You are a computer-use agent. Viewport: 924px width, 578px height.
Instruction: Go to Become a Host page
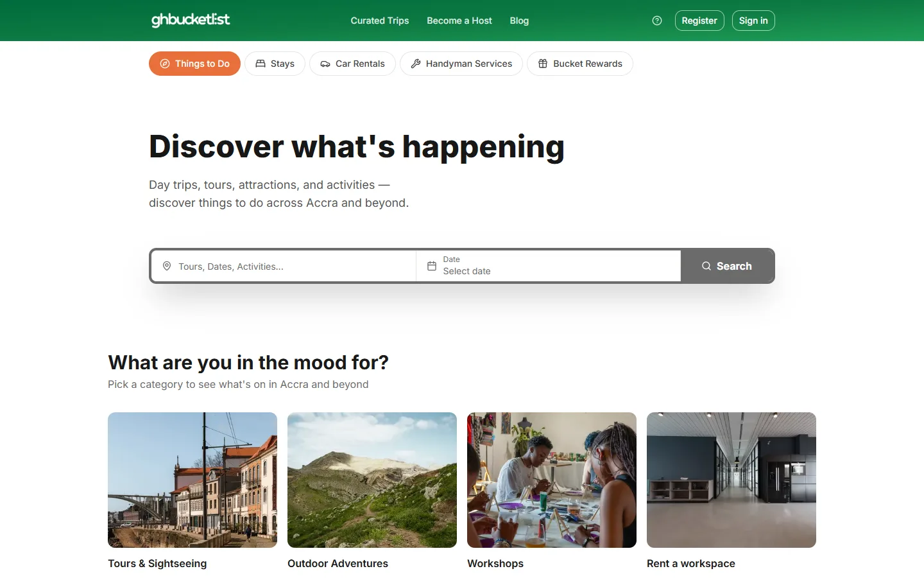[459, 21]
